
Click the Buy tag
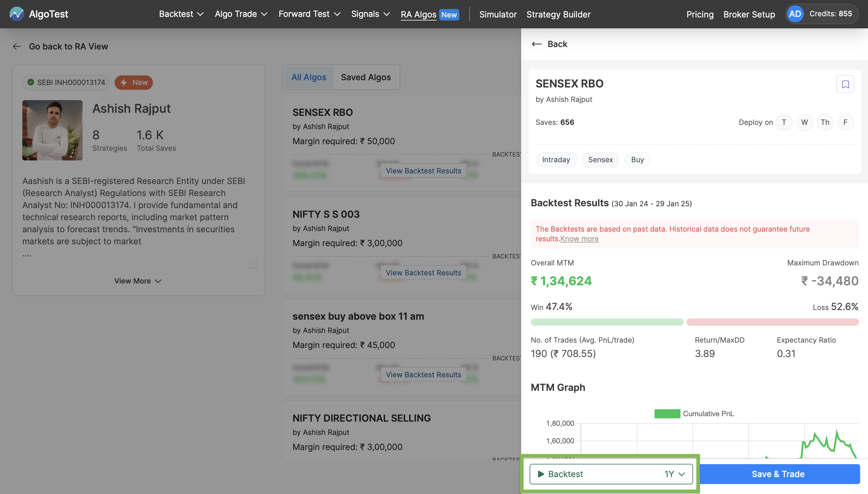tap(637, 160)
